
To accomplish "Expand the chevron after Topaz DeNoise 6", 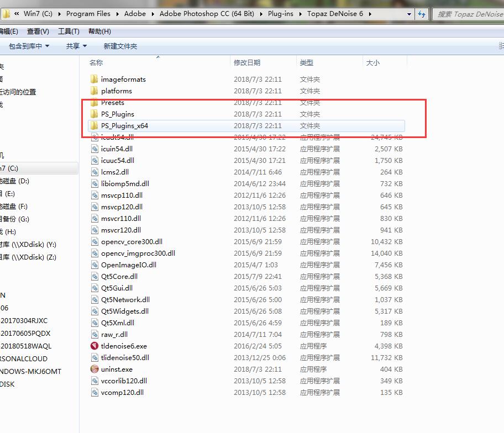I will [370, 14].
